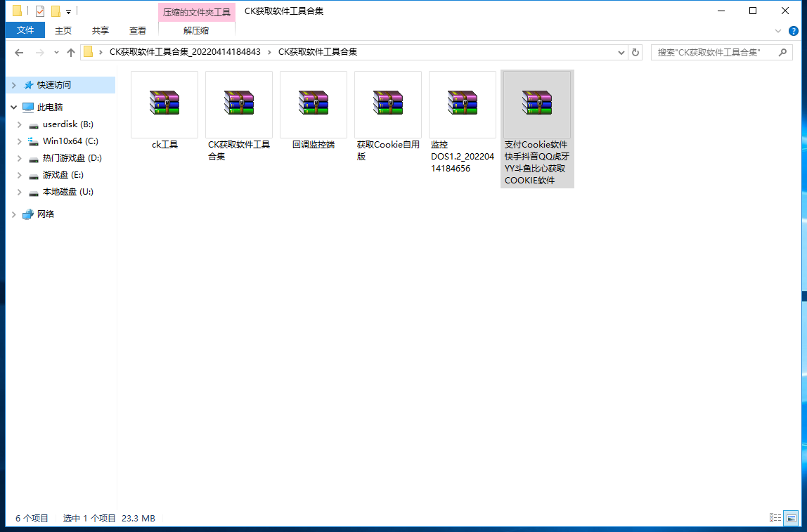The height and width of the screenshot is (532, 807).
Task: Open the 解压缩 tools tab
Action: (196, 30)
